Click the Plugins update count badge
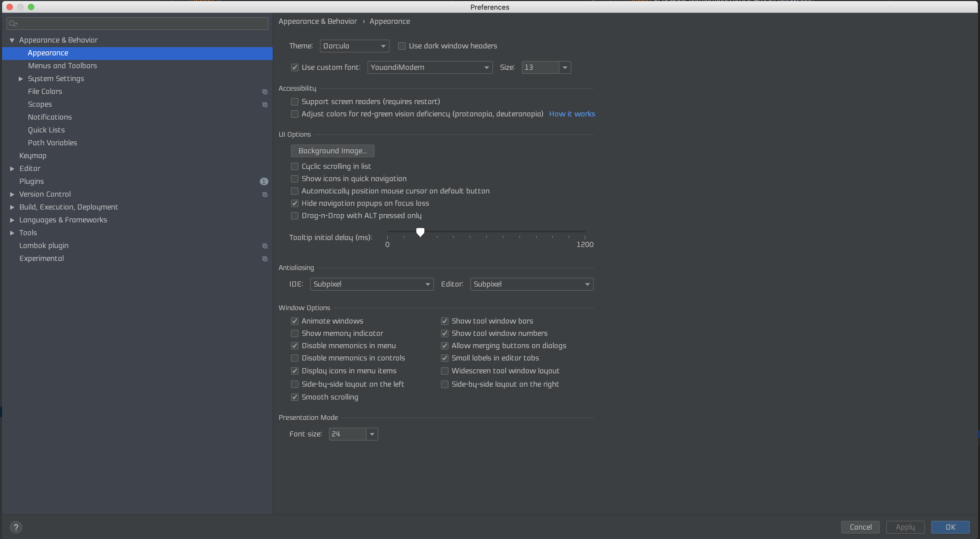The image size is (980, 539). [x=264, y=181]
